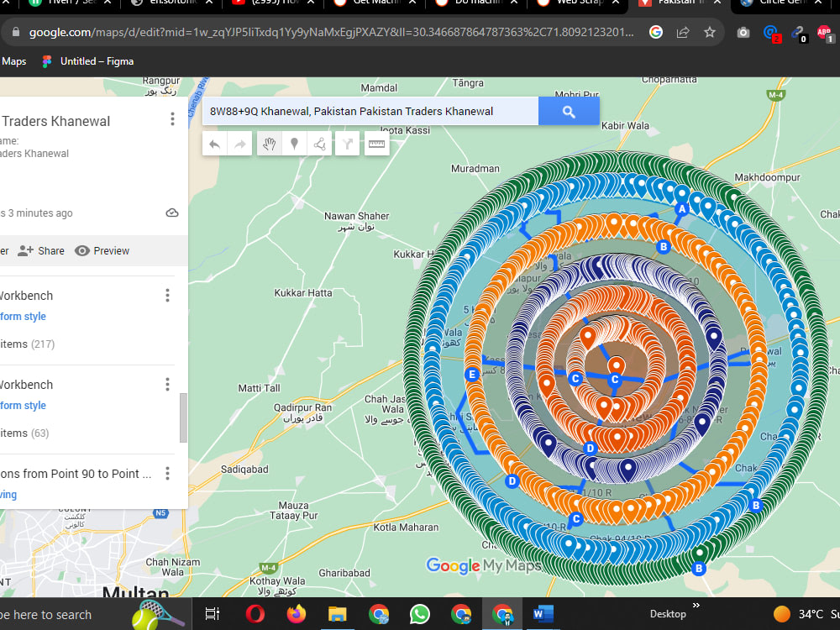Screen dimensions: 840x630
Task: Open Microsoft Word from taskbar
Action: [543, 614]
